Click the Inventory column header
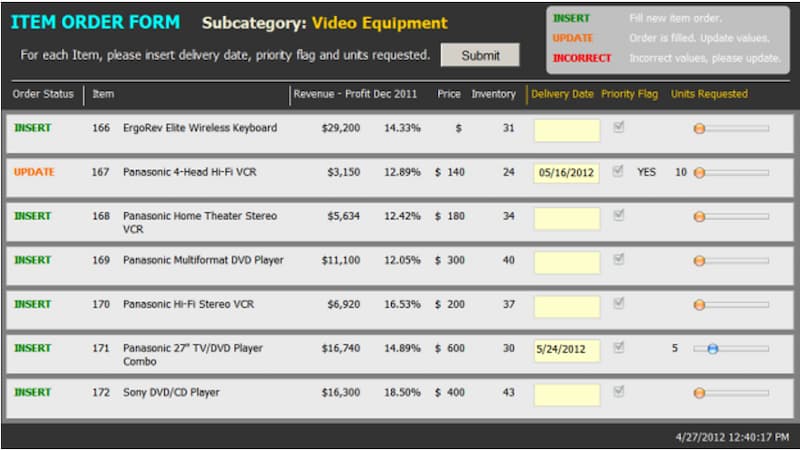Viewport: 800px width, 450px height. click(x=493, y=94)
